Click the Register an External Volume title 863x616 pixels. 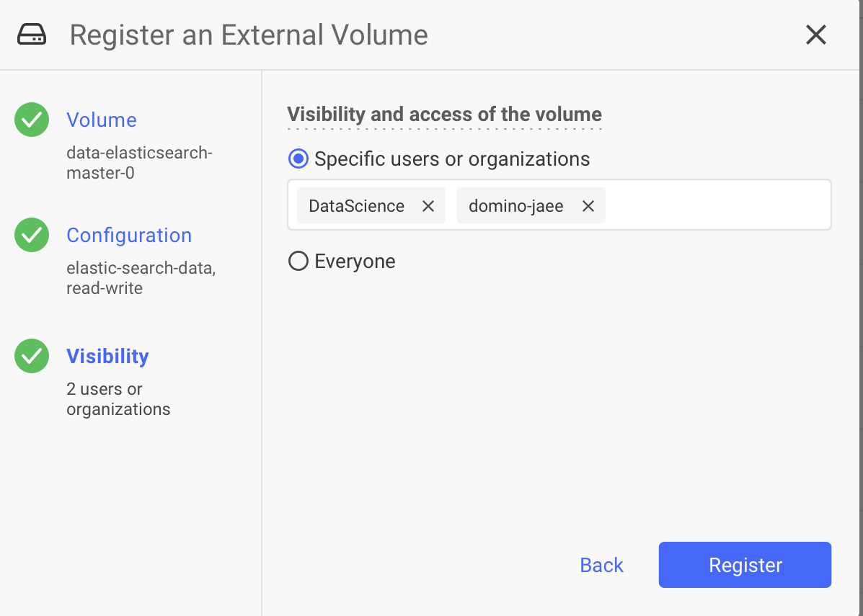tap(248, 35)
